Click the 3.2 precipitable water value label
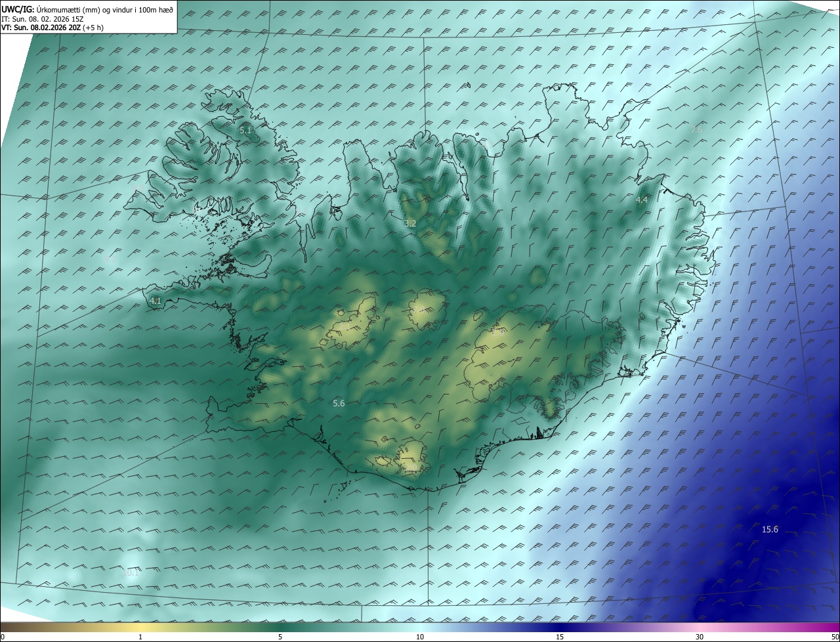Screen dimensions: 840x642 pos(410,224)
